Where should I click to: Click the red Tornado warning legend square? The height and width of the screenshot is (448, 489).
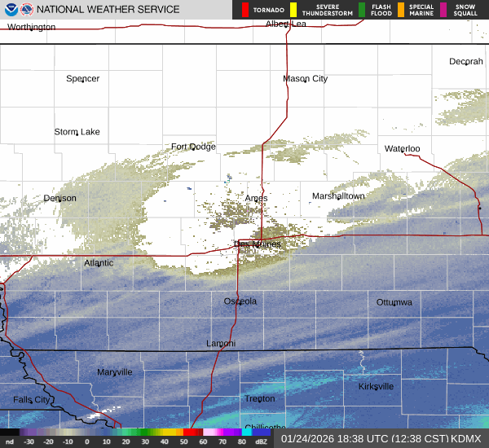point(245,10)
